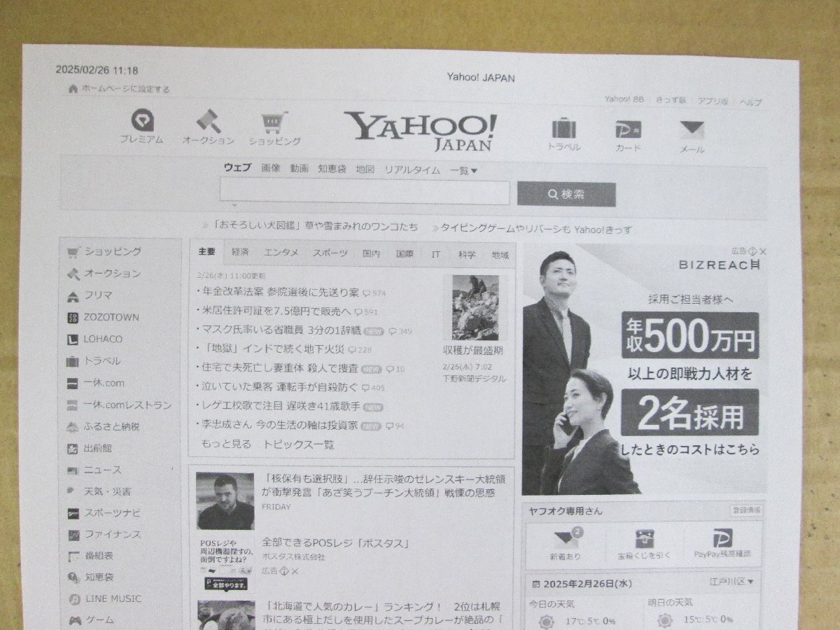Image resolution: width=840 pixels, height=630 pixels.
Task: Click the フリマ sidebar icon
Action: point(73,295)
